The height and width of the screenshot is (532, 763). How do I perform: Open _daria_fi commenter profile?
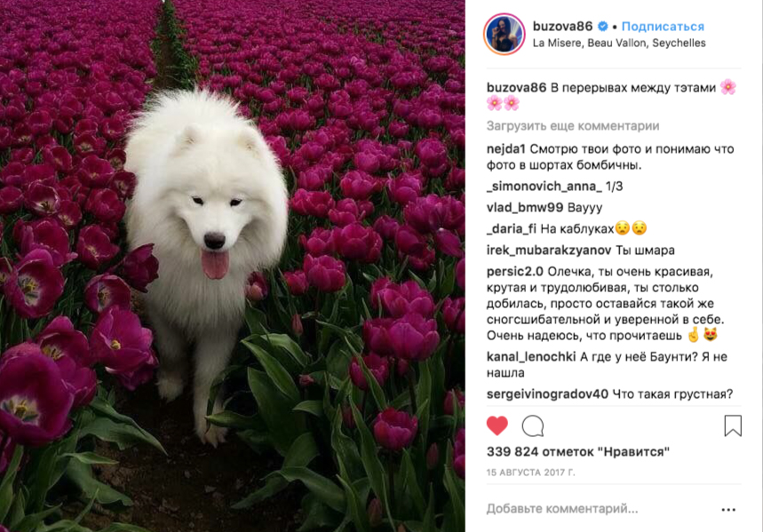(511, 229)
